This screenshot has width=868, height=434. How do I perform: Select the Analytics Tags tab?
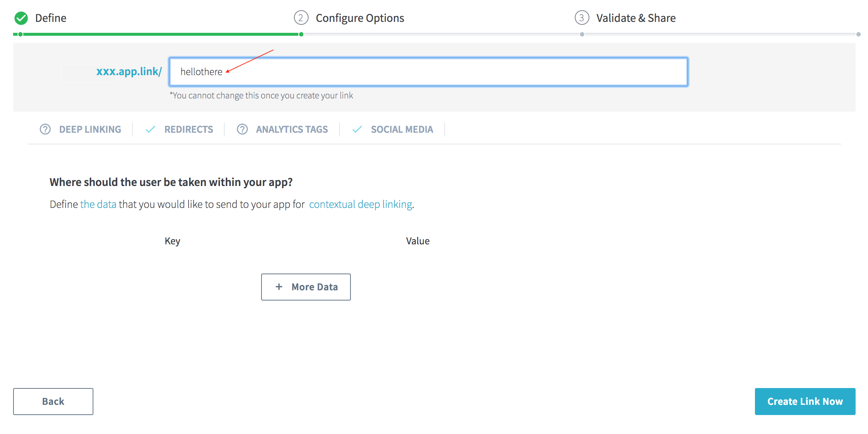click(x=292, y=129)
